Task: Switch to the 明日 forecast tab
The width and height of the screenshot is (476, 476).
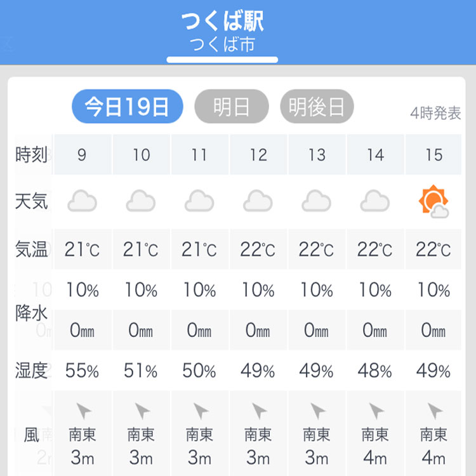Action: coord(232,106)
